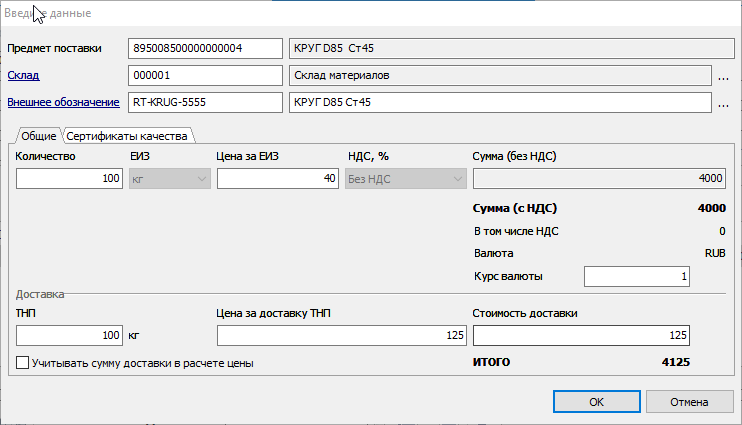Select the ТНП delivery weight field
This screenshot has width=742, height=425.
pos(70,335)
